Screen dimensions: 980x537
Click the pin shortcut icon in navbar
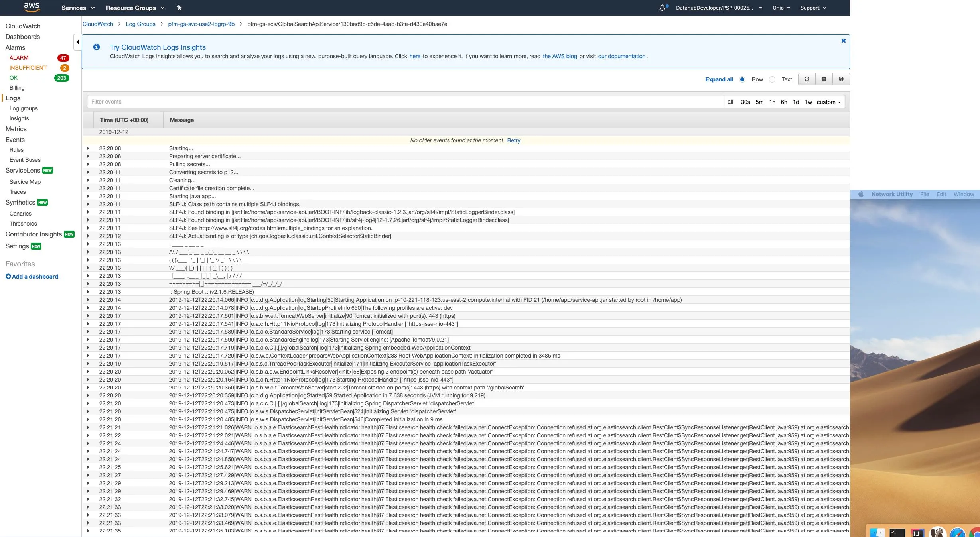click(x=179, y=8)
